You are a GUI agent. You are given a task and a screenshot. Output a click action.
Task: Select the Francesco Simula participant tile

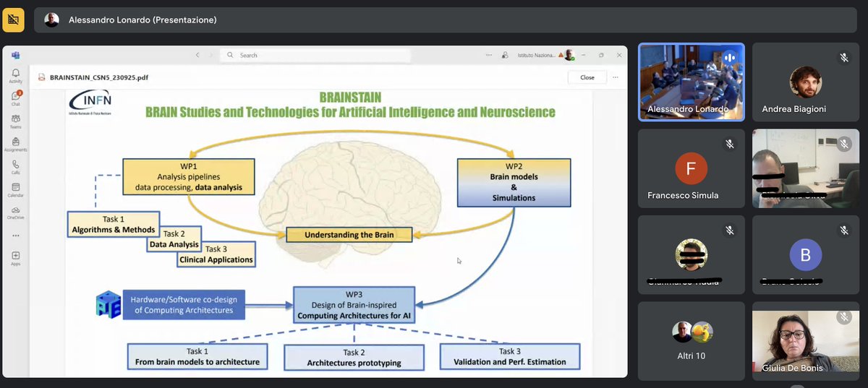coord(691,168)
